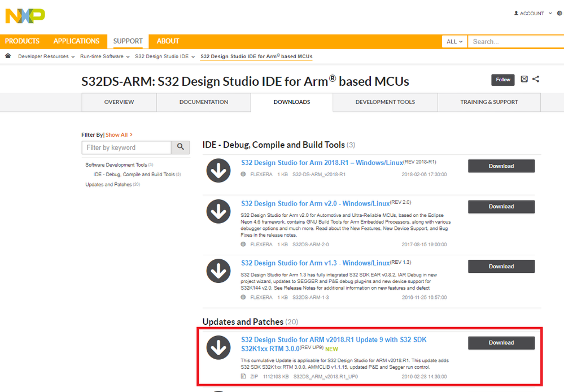This screenshot has height=392, width=564.
Task: Click FLEXERA globe icon in v1.3 row
Action: [x=243, y=297]
